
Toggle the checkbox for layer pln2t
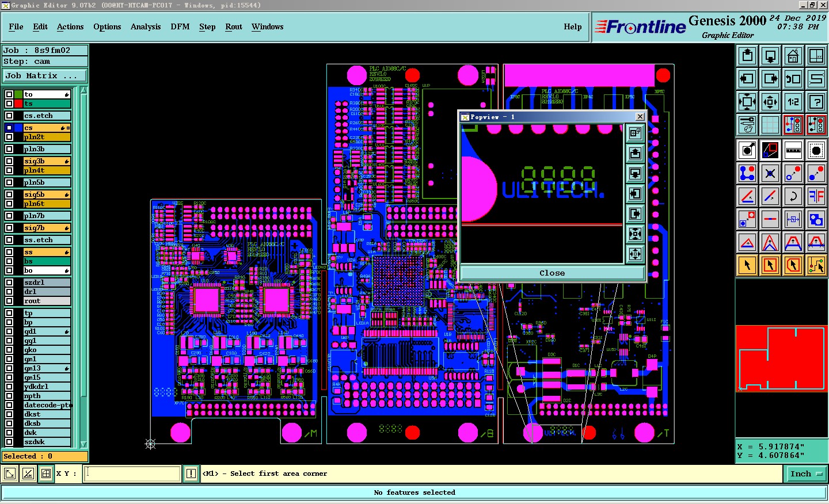point(9,137)
